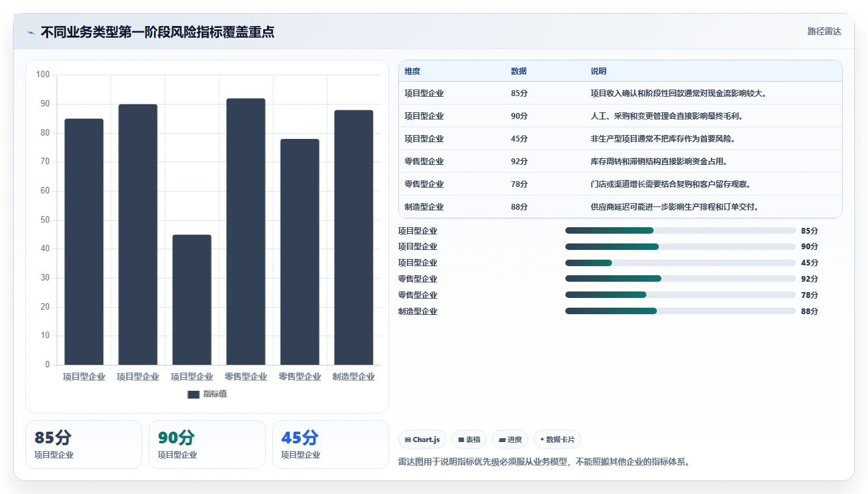
Task: Click the 路径雷达 label in the header
Action: pyautogui.click(x=824, y=31)
